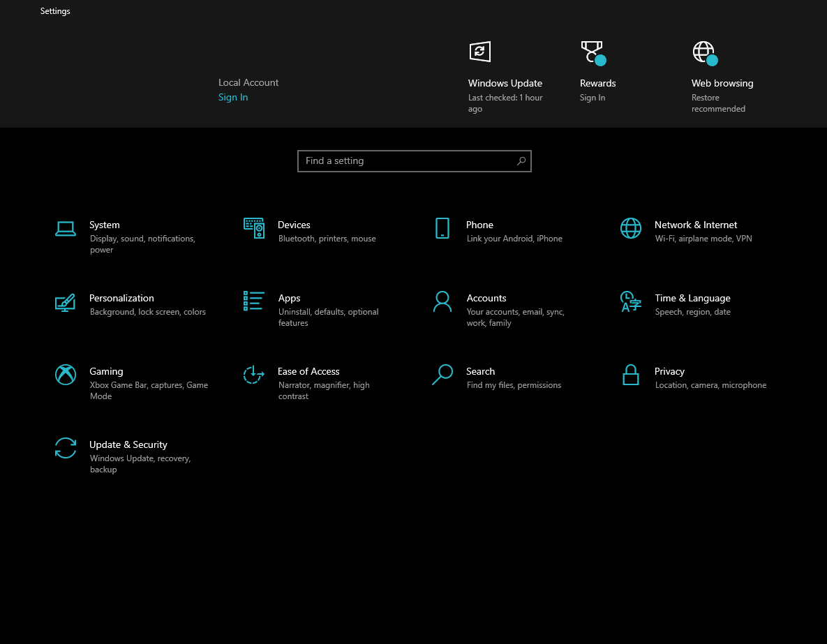The height and width of the screenshot is (644, 827).
Task: Open the Gaming Xbox icon
Action: coord(66,375)
